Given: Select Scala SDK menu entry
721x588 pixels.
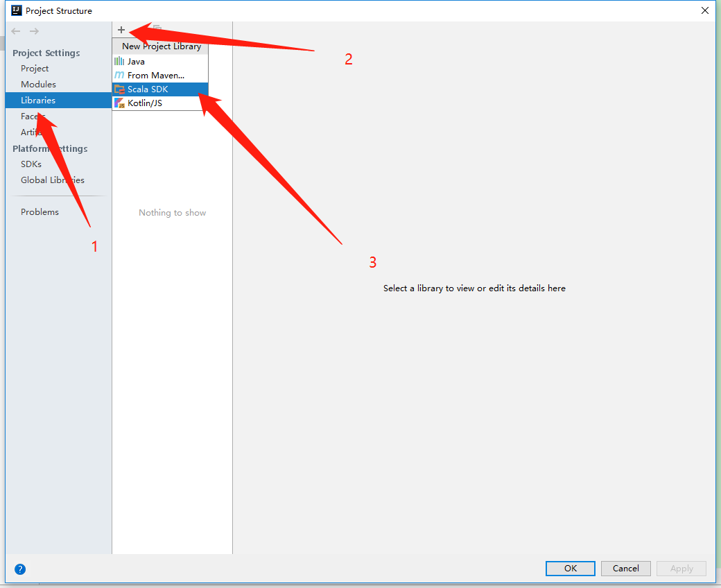Looking at the screenshot, I should tap(160, 89).
